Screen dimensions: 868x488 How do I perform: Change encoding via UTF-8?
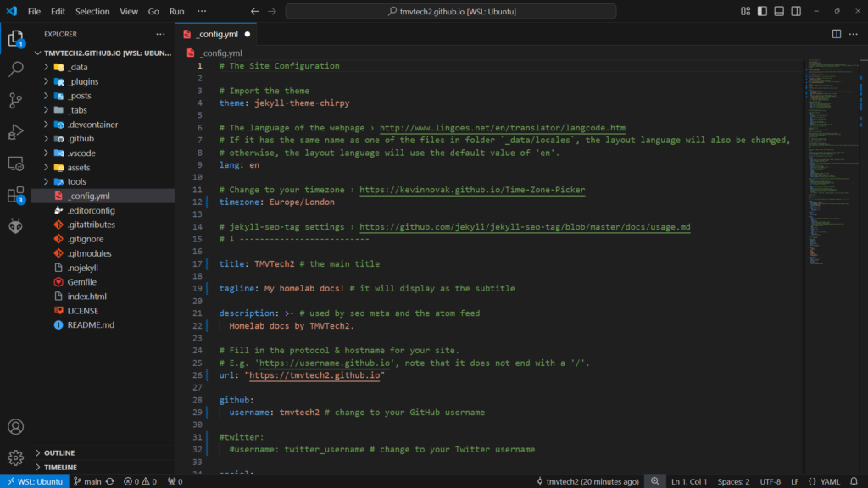click(x=770, y=481)
